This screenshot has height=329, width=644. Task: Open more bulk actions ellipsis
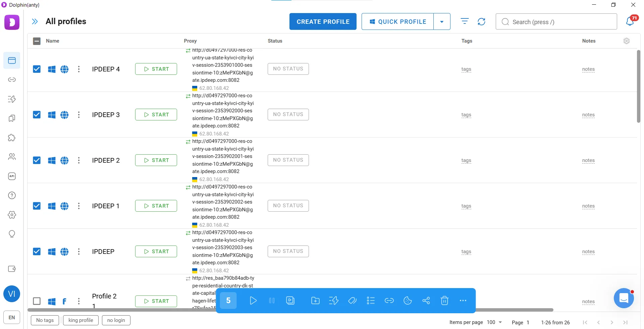pyautogui.click(x=463, y=300)
